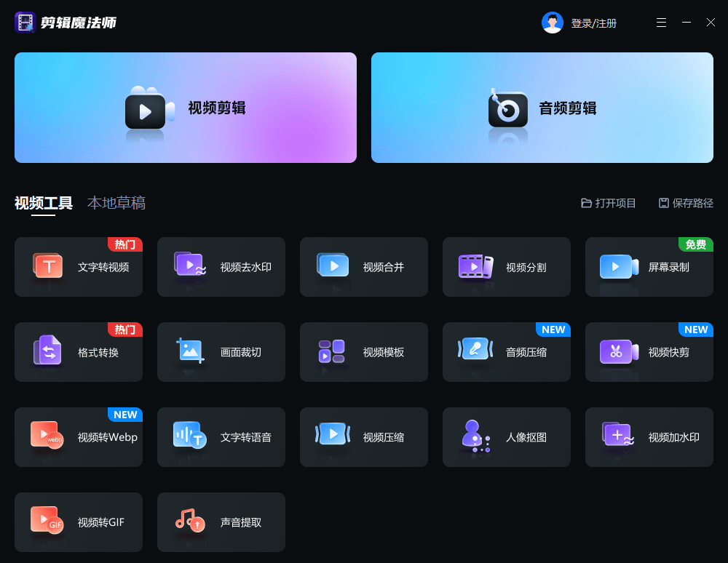
Task: Start the 屏幕录制 screen recording tool
Action: click(x=649, y=267)
